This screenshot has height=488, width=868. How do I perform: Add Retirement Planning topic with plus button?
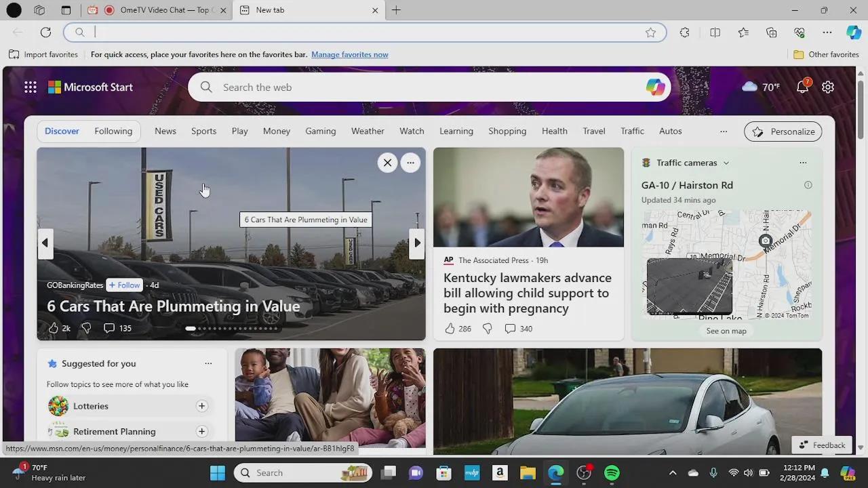[x=201, y=432]
